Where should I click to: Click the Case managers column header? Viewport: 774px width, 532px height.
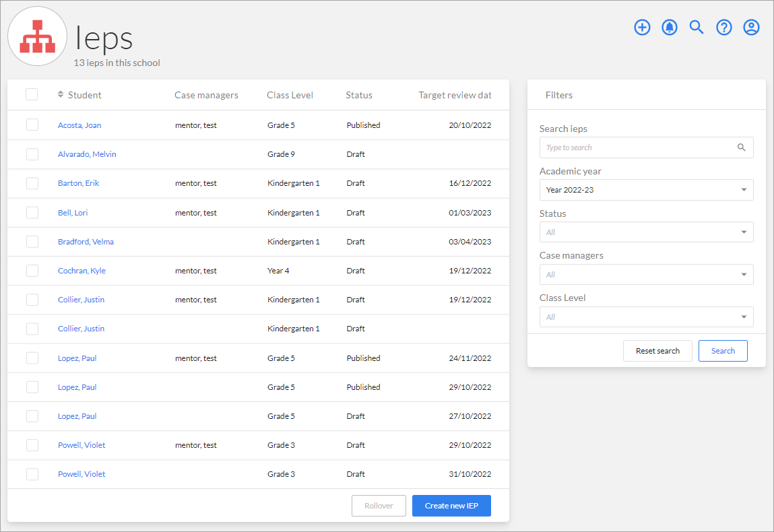[206, 95]
